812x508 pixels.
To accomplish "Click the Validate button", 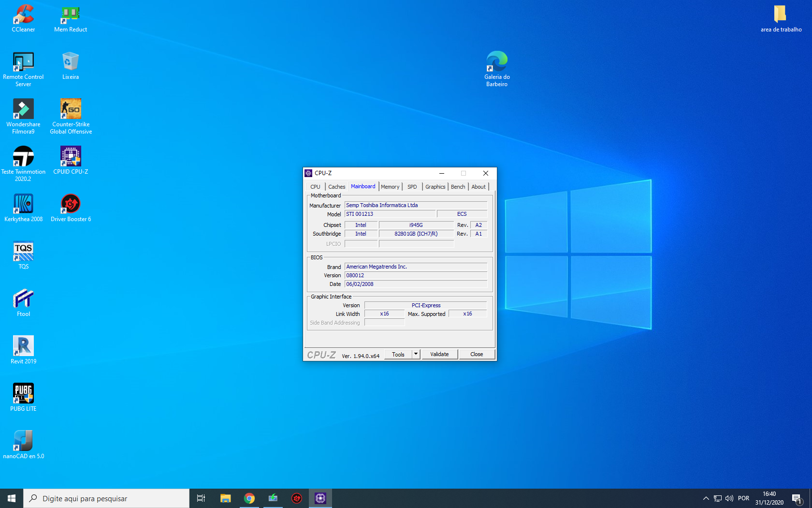I will (439, 354).
